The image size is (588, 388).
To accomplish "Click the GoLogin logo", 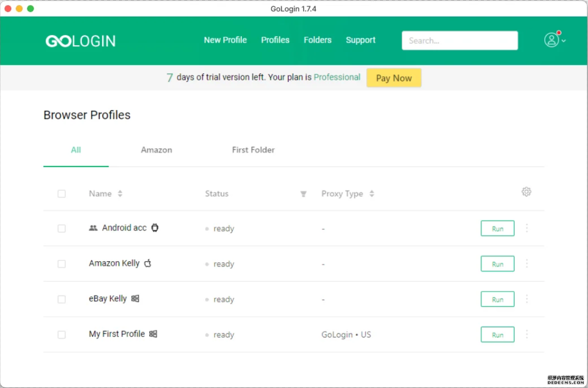I will point(80,41).
